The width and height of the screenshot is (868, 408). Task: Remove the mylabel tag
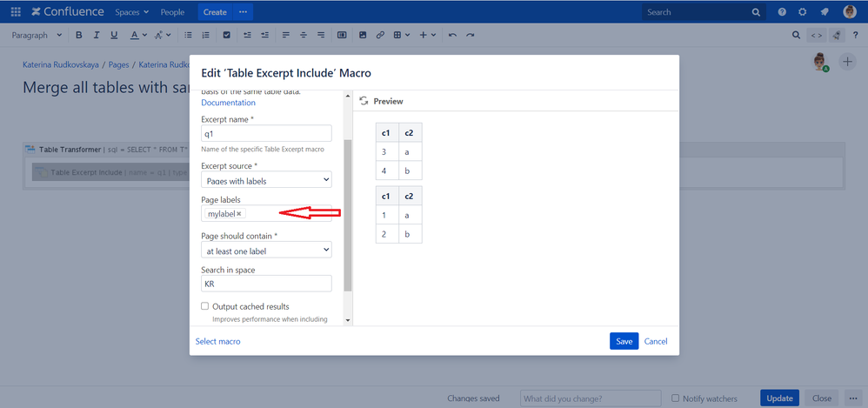pos(239,214)
